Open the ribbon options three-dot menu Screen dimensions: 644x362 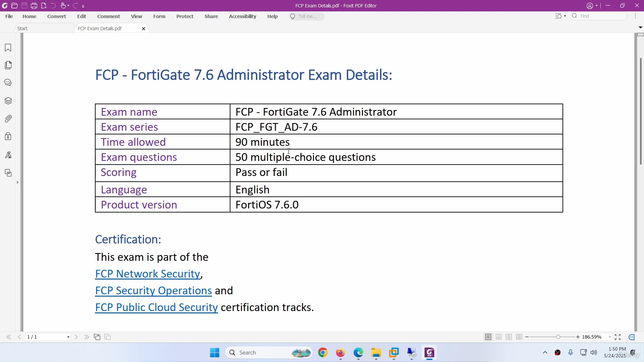click(636, 16)
